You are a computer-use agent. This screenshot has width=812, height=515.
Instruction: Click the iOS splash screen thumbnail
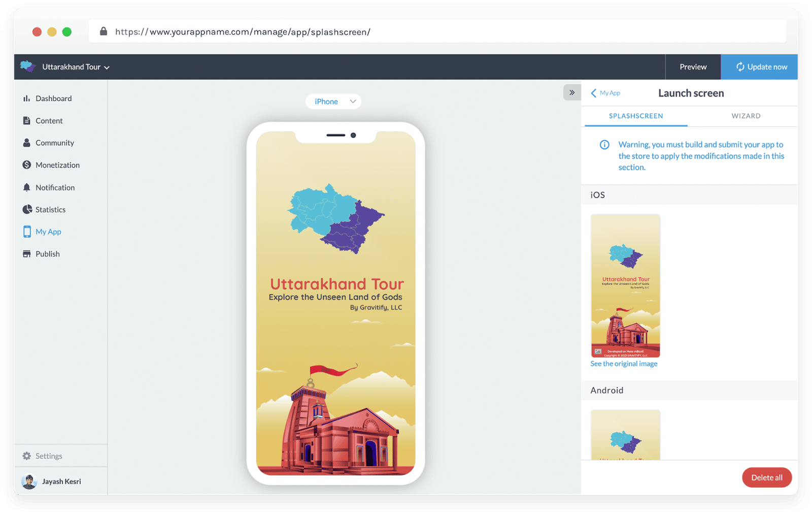625,285
